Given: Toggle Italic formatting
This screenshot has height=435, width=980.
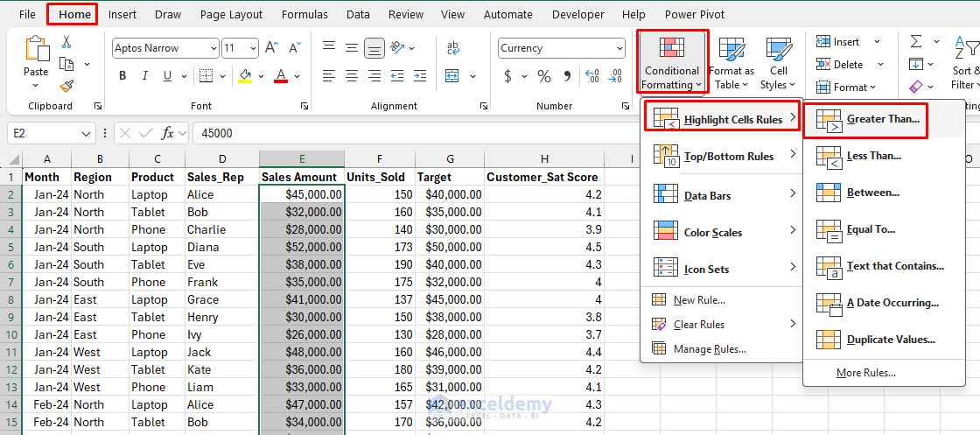Looking at the screenshot, I should 145,76.
